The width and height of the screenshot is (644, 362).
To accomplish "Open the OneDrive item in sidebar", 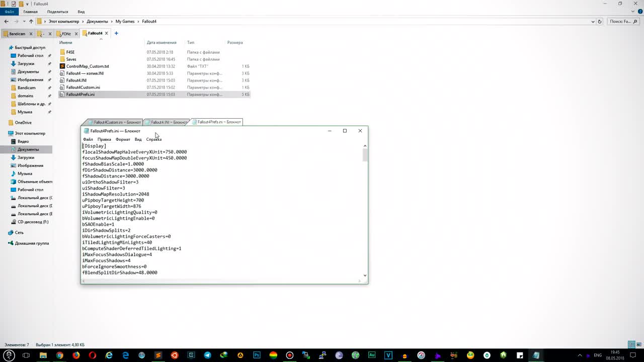I will pyautogui.click(x=23, y=123).
